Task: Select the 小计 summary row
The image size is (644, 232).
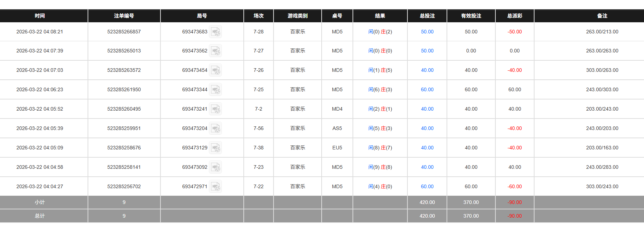Action: [x=39, y=202]
